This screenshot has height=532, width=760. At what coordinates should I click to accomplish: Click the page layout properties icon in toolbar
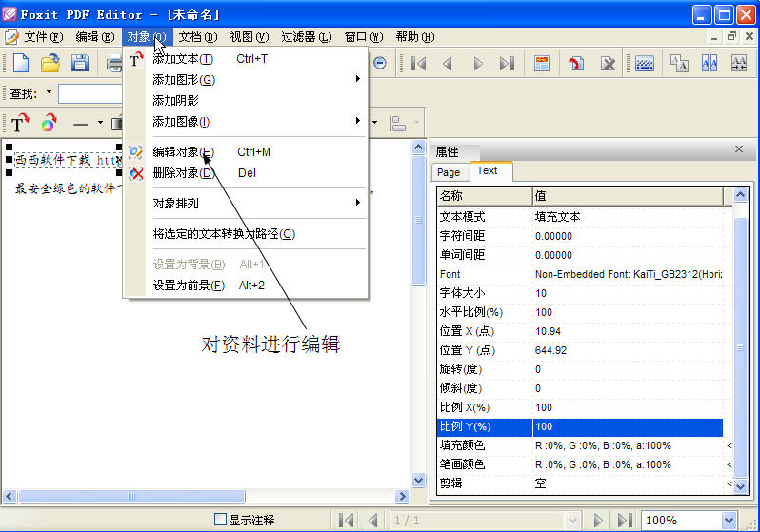coord(541,64)
